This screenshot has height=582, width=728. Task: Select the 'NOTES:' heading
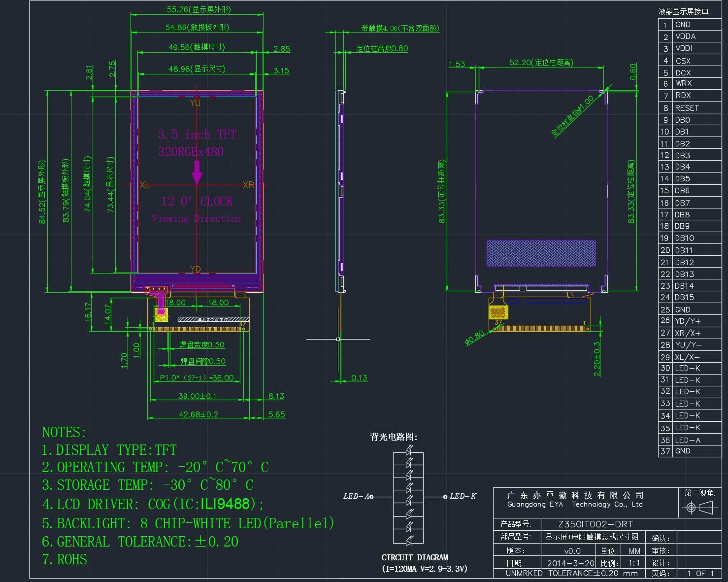pyautogui.click(x=64, y=432)
